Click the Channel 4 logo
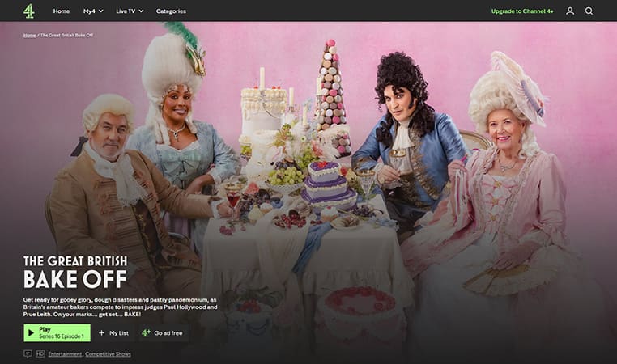 28,11
